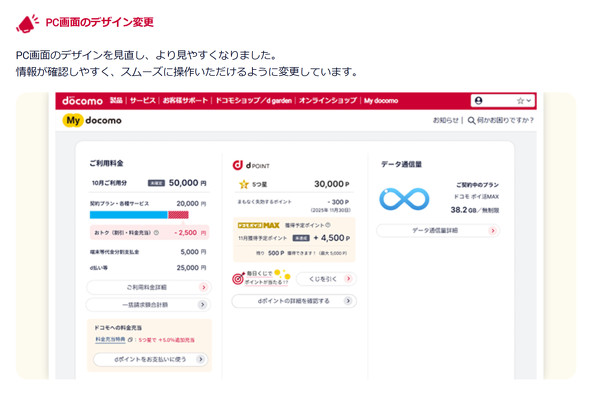
Task: Open the データ通信量詳細 button
Action: tap(438, 230)
